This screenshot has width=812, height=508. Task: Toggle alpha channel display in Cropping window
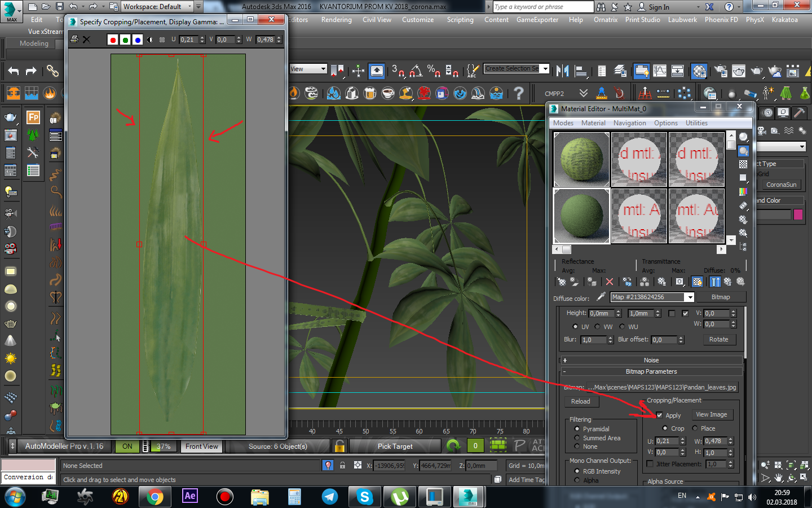pos(150,40)
